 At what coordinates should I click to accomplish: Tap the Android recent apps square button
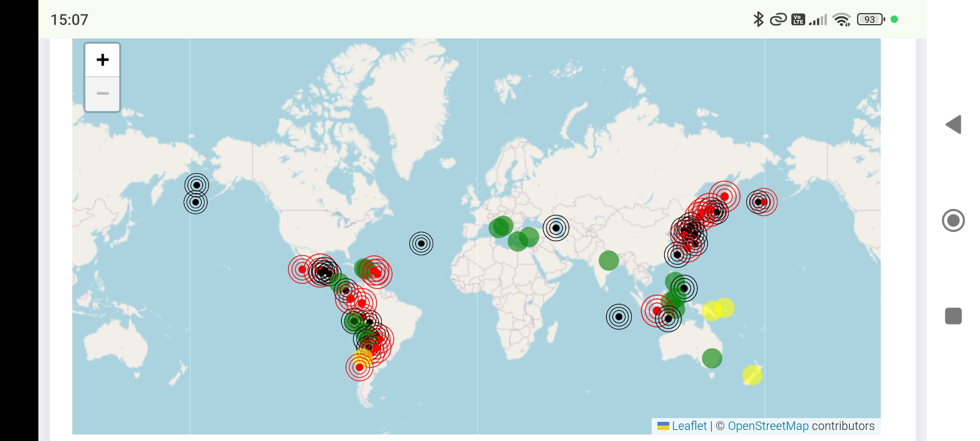(953, 316)
